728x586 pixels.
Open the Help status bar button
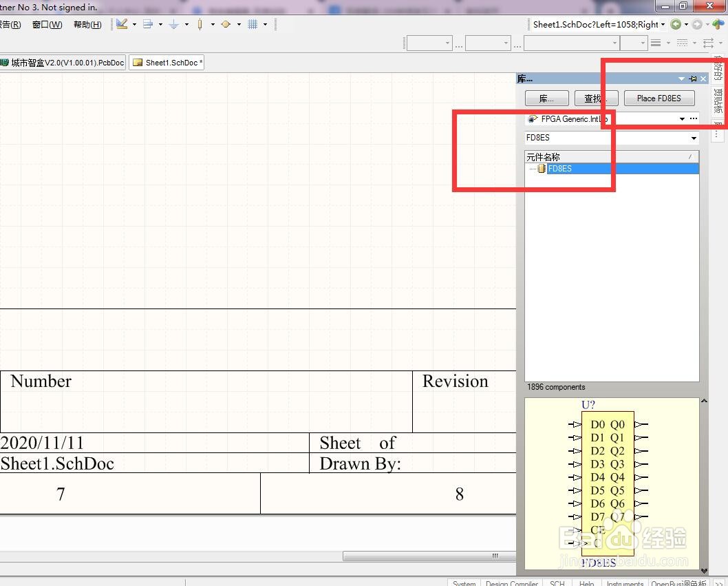pos(586,583)
